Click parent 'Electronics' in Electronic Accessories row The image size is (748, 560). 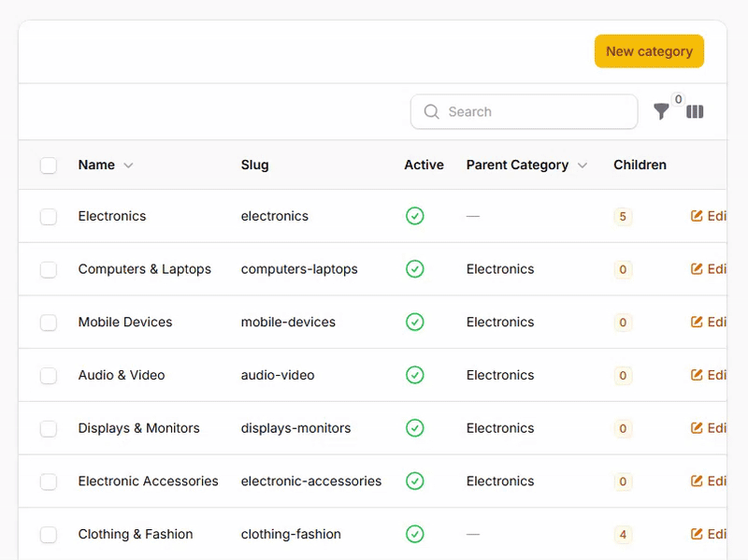tap(500, 481)
